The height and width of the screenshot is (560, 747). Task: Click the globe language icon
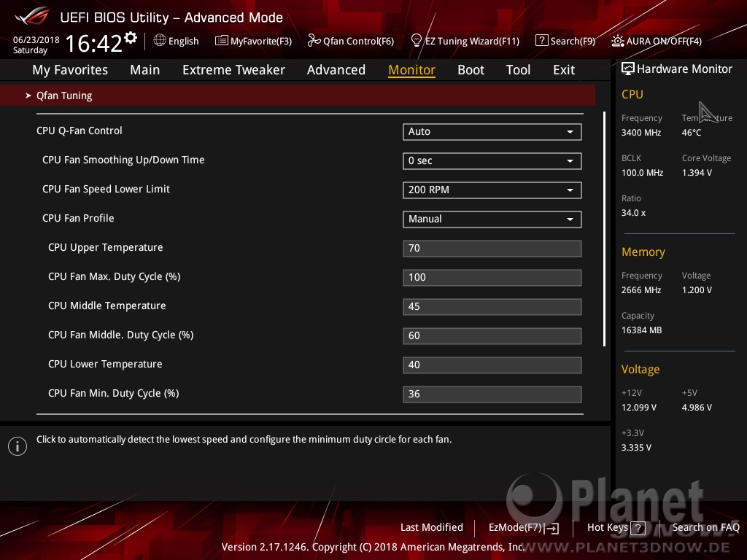[x=160, y=41]
